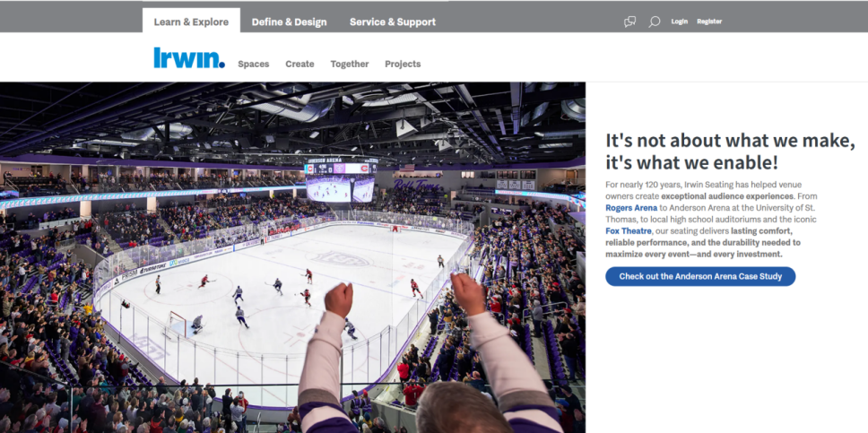Open the chat bubbles icon
868x433 pixels.
click(630, 22)
